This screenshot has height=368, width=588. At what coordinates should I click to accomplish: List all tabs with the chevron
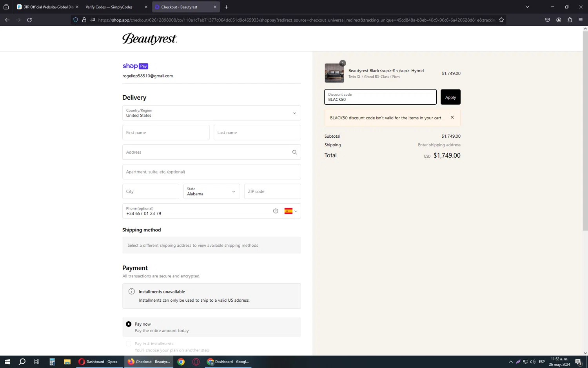[527, 7]
